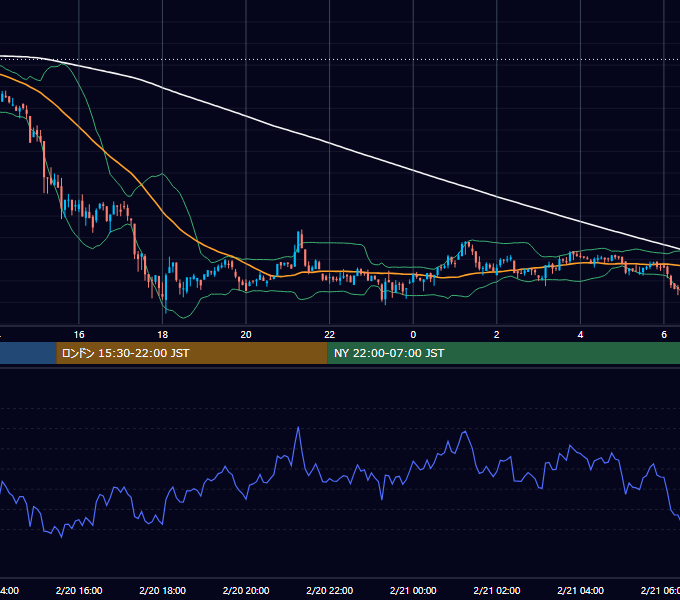Click the hour label 6 on price chart axis

[664, 335]
